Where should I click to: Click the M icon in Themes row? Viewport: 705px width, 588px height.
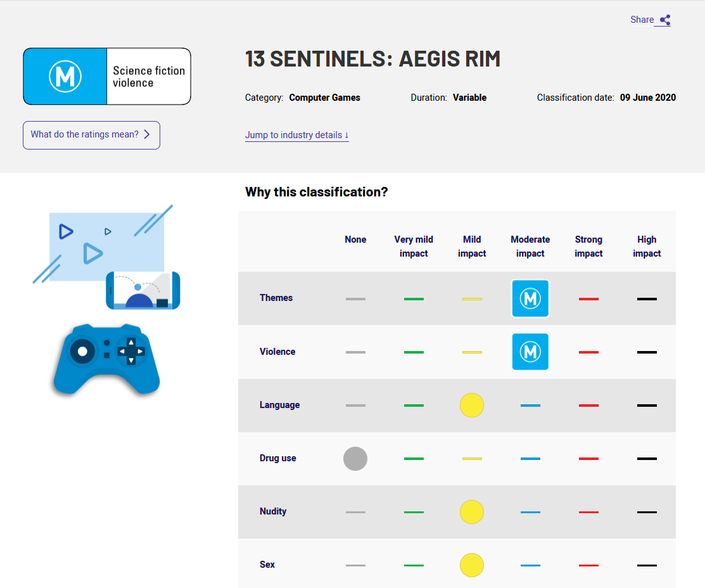[530, 298]
